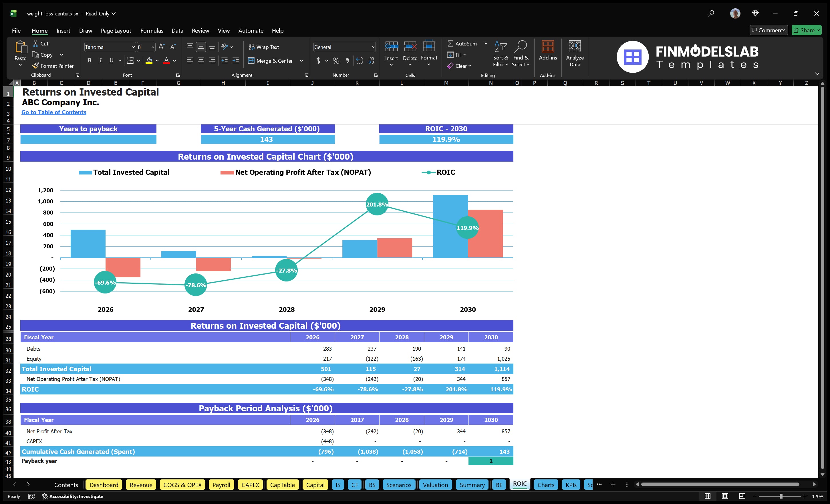Viewport: 830px width, 504px height.
Task: Open Analyze Data pane
Action: point(575,54)
